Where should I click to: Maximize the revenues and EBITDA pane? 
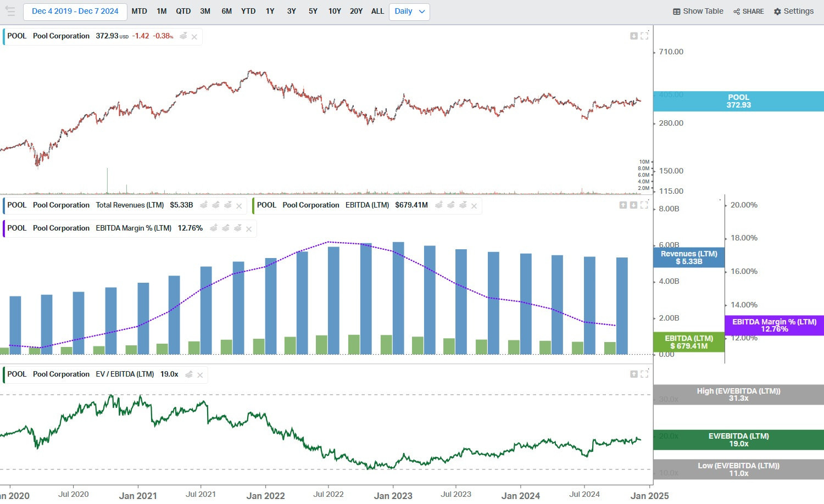[x=644, y=205]
